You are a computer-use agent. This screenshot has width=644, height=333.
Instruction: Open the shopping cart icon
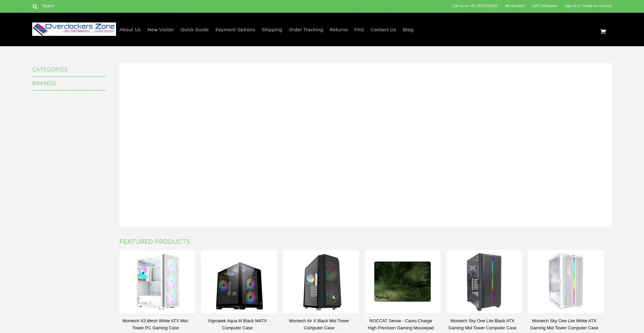(603, 32)
